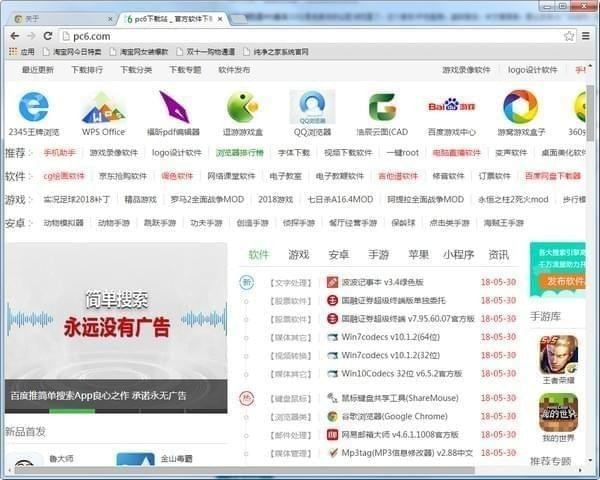Screen dimensions: 600x480
Task: Click the 发布软件 orange button
Action: tap(562, 281)
